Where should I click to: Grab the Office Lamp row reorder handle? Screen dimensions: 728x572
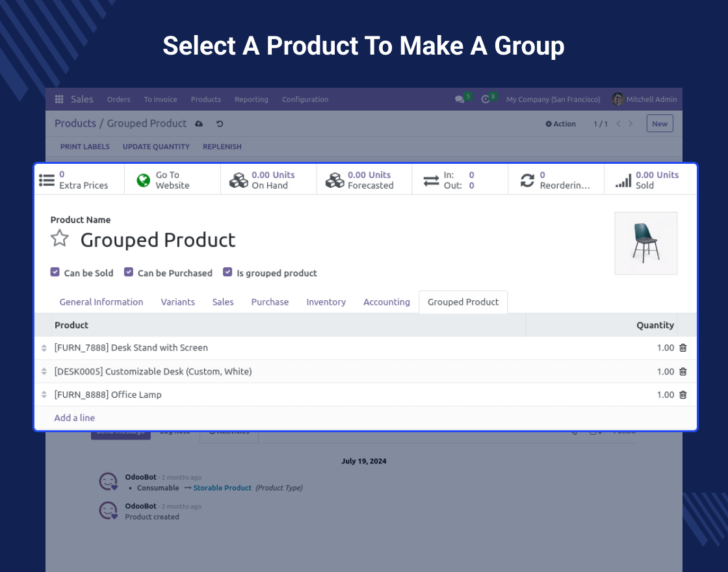point(44,395)
